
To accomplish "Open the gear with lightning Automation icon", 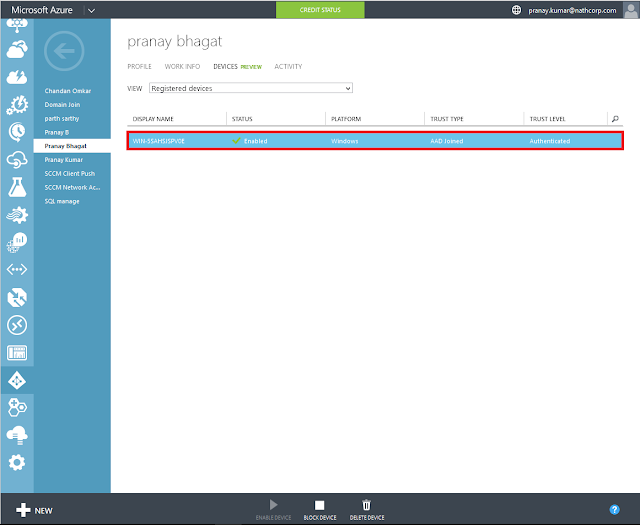I will [x=17, y=105].
